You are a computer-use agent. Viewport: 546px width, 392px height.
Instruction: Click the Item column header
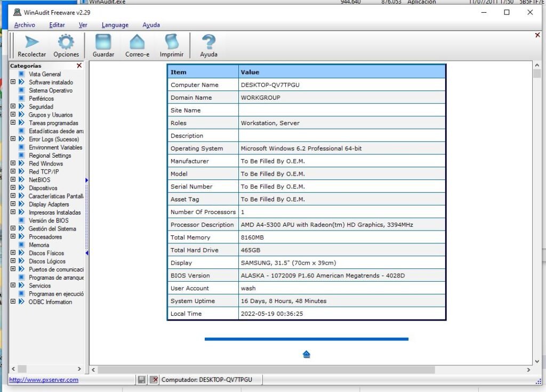(x=203, y=72)
